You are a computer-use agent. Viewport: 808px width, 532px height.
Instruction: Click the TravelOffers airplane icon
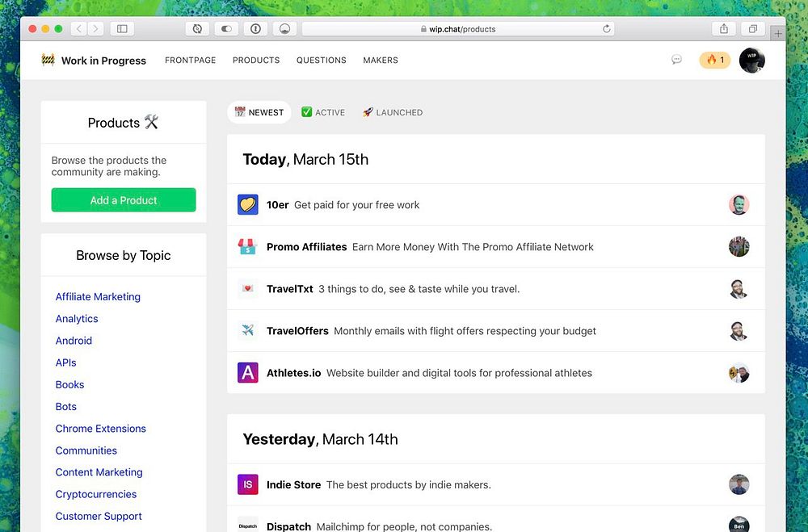[248, 331]
